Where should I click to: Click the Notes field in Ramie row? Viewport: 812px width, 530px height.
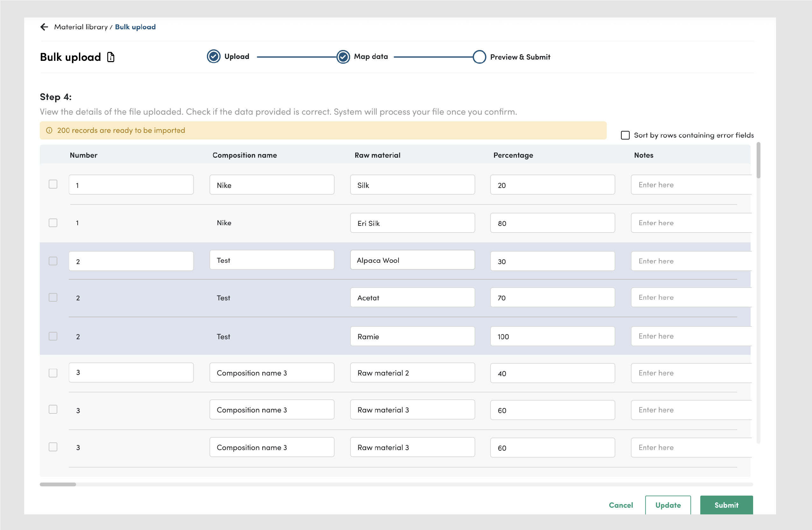pyautogui.click(x=691, y=336)
